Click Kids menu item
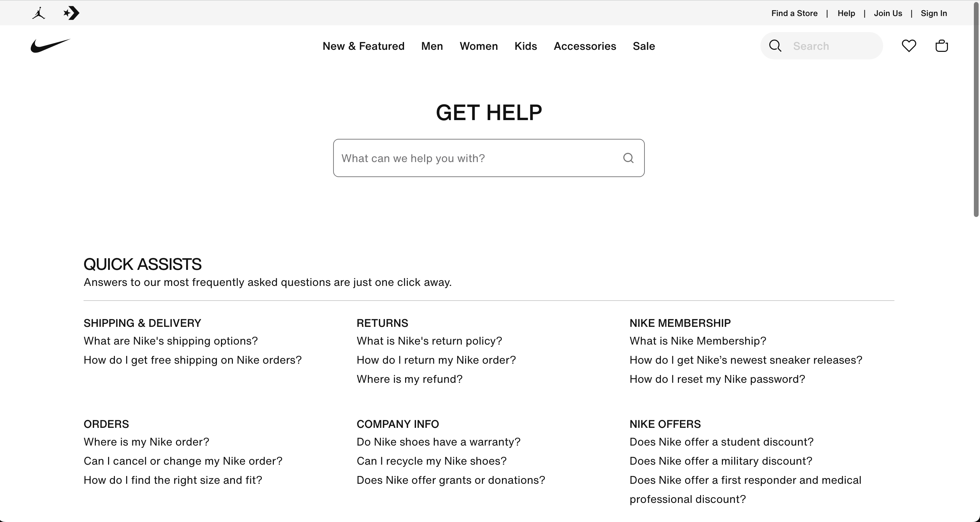This screenshot has height=522, width=980. pos(526,45)
